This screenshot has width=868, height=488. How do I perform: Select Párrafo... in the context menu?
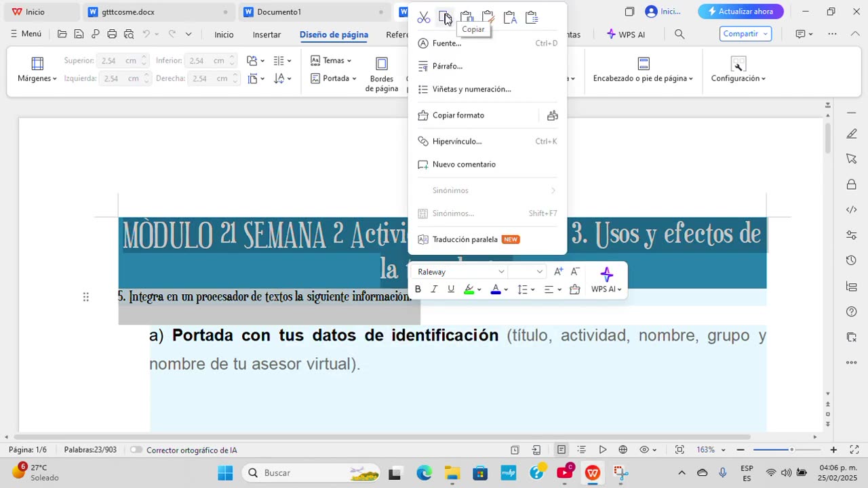pos(487,66)
